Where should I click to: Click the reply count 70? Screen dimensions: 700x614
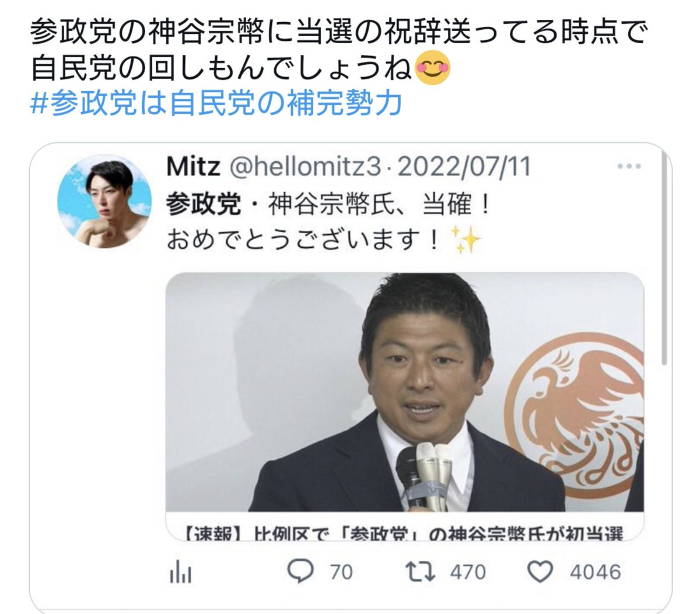[x=341, y=573]
